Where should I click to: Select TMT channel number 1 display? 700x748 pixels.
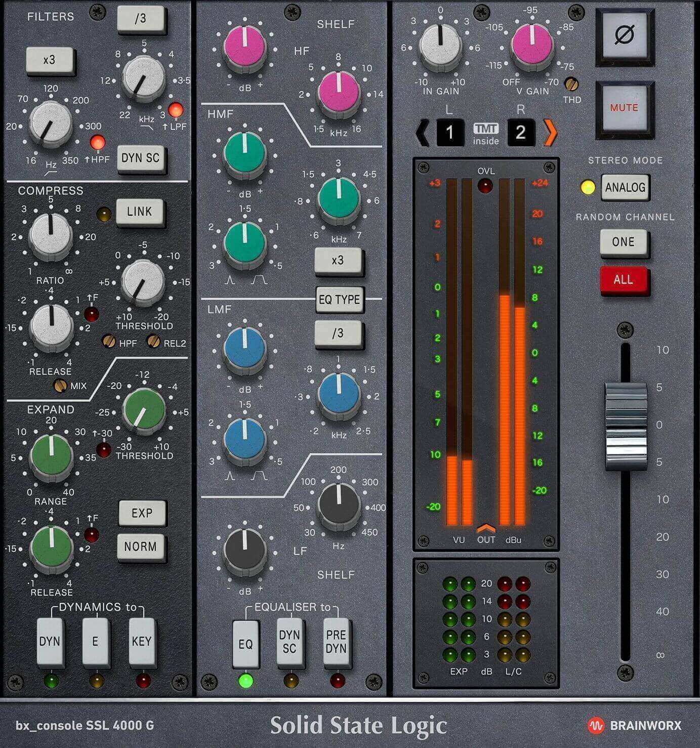click(449, 133)
